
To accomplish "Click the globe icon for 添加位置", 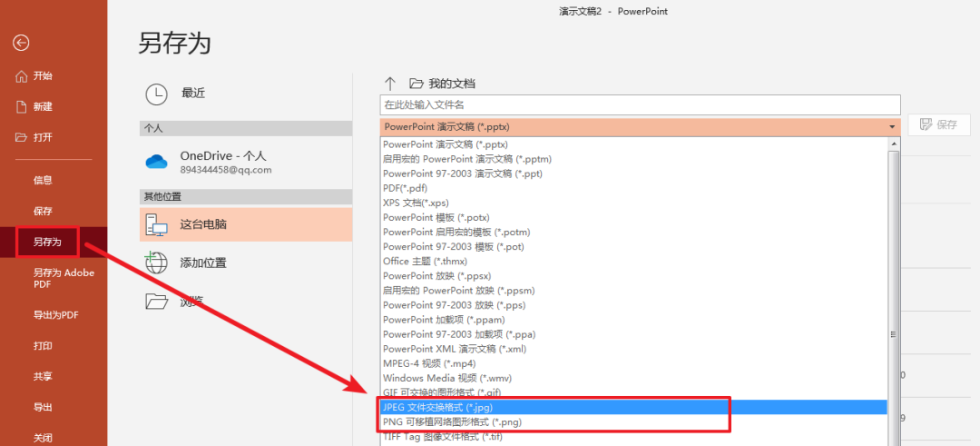I will point(156,263).
